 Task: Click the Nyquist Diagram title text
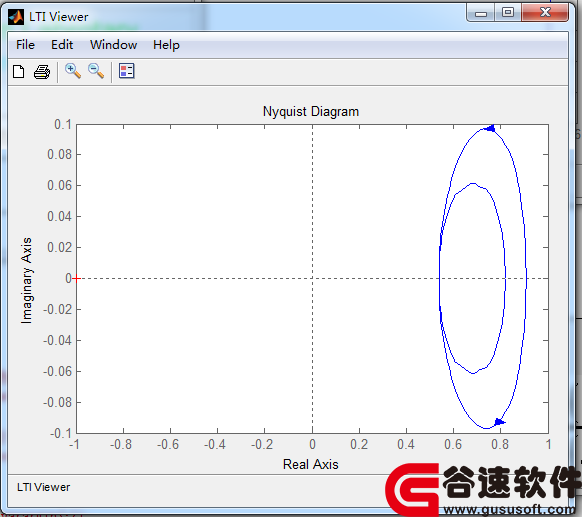311,111
